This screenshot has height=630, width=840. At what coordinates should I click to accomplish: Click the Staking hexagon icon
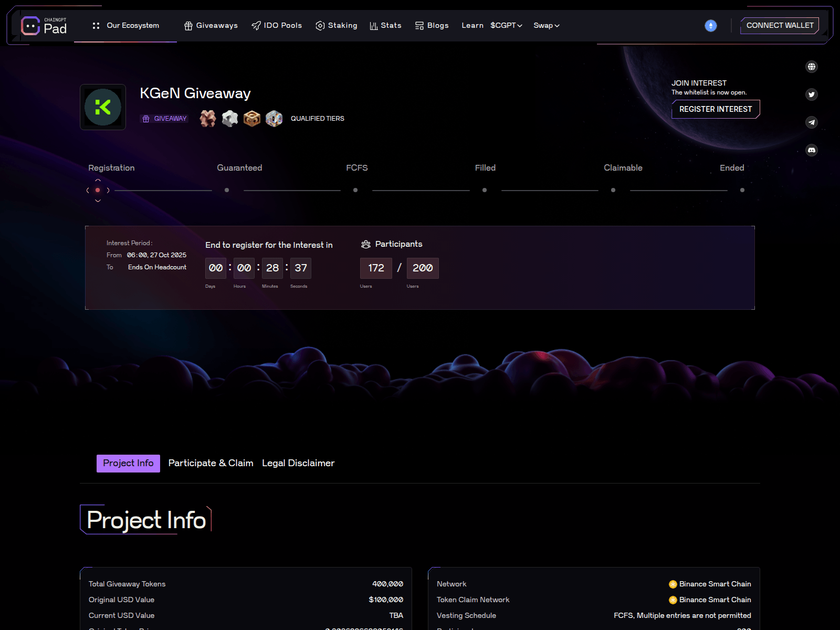pos(320,26)
